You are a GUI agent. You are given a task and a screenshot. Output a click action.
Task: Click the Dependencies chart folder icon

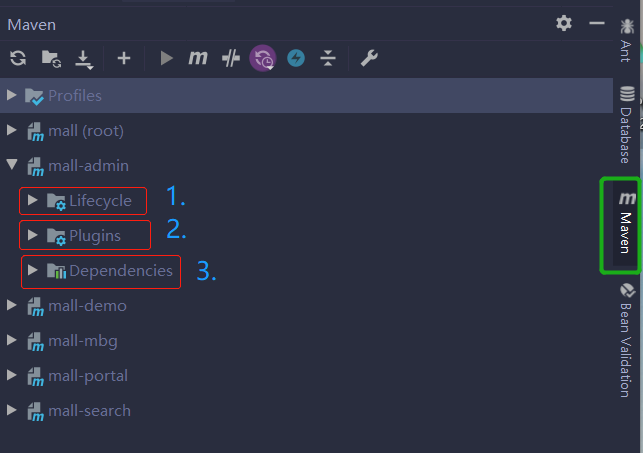pos(56,271)
